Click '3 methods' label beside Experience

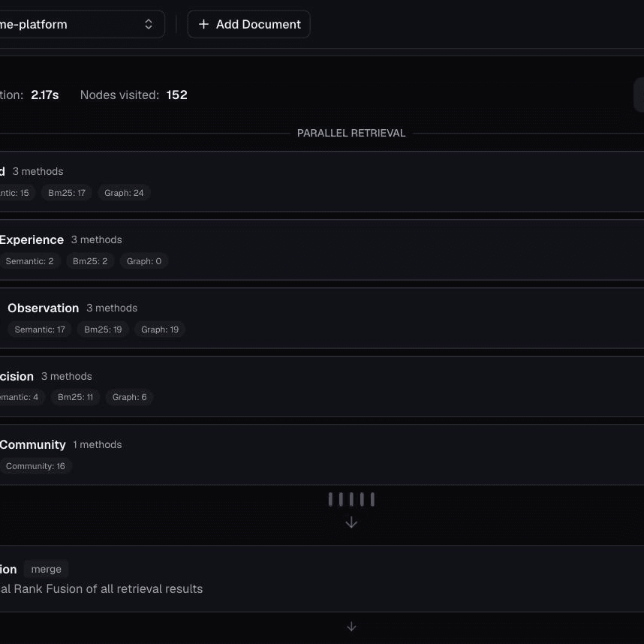click(97, 240)
